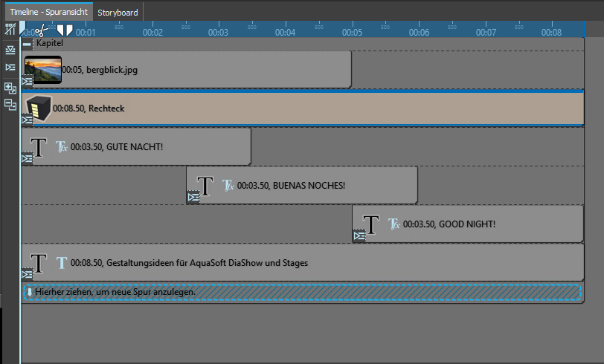The width and height of the screenshot is (604, 364).
Task: Click the 00:08 mark on the time ruler
Action: tap(551, 33)
